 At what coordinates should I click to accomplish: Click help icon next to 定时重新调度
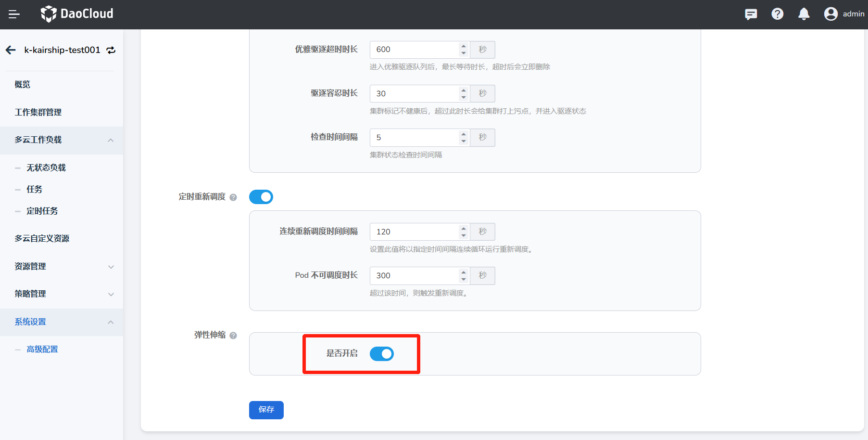(233, 197)
